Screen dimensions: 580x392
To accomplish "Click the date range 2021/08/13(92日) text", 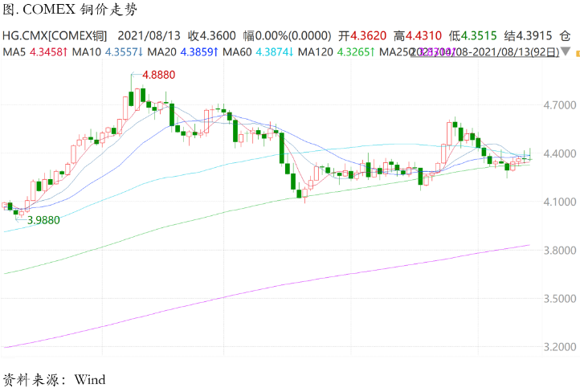I will pos(516,51).
